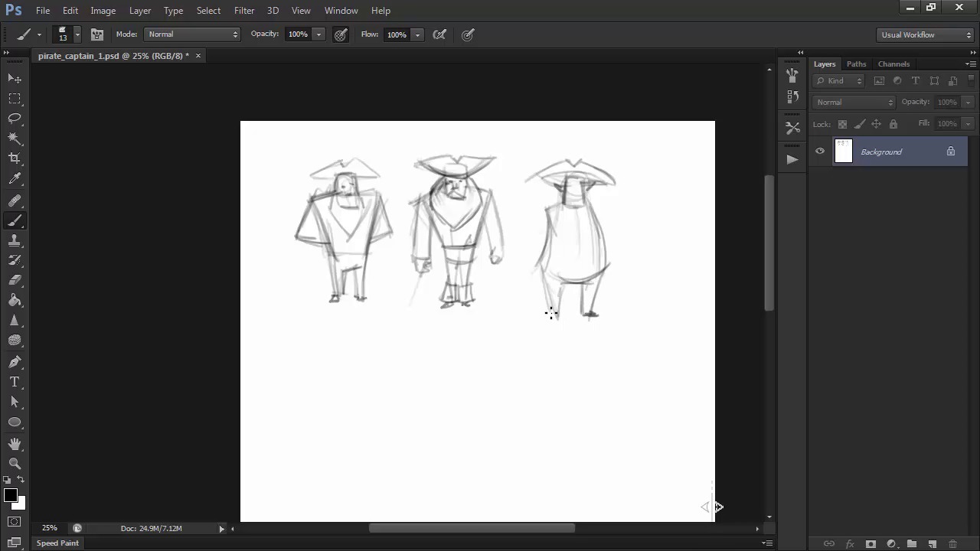The width and height of the screenshot is (980, 551).
Task: Open the Tool Presets panel icon
Action: click(x=792, y=127)
